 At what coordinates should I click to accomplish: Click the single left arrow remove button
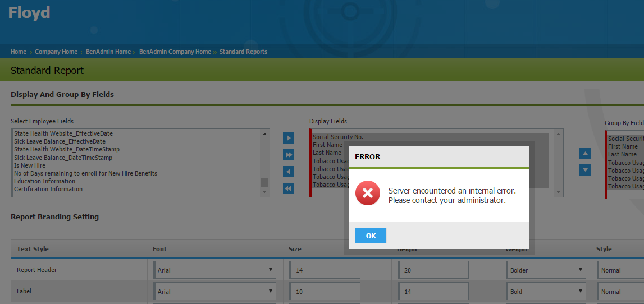coord(289,172)
